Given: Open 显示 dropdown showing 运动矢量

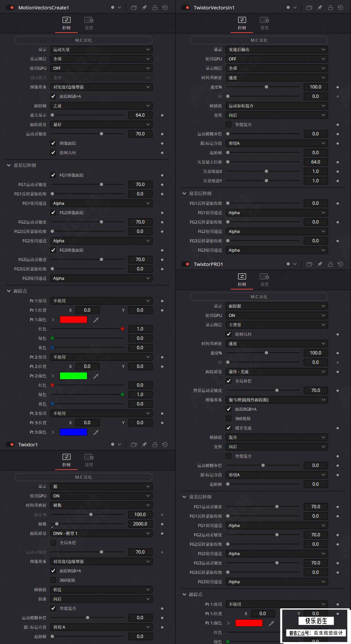Looking at the screenshot, I should pos(101,50).
